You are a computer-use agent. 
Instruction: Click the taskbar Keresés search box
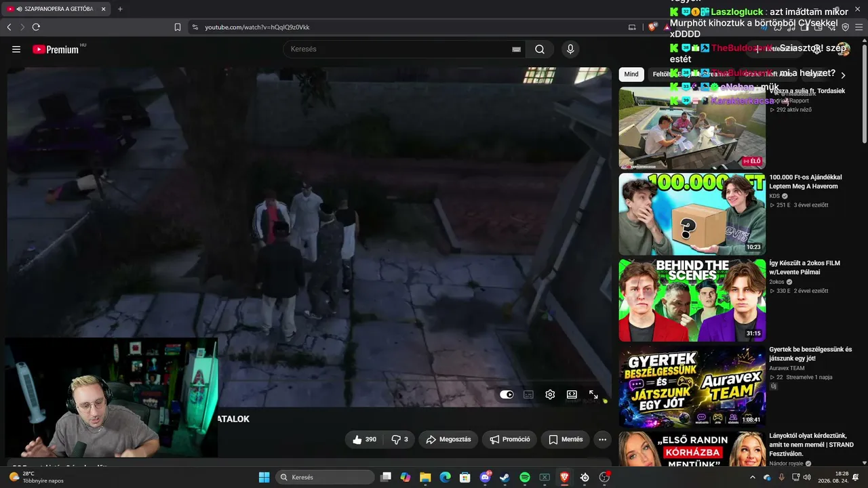[x=325, y=477]
